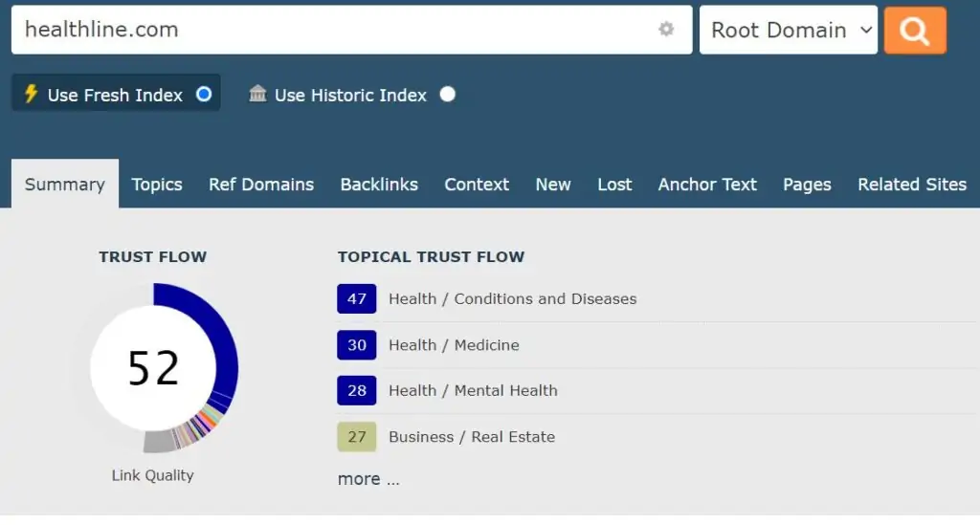Click the Trust Flow score 52
980x525 pixels.
point(154,367)
